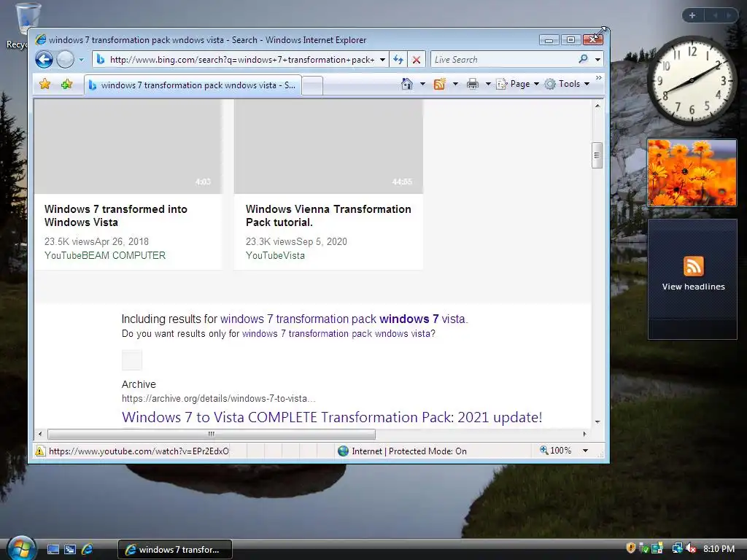Expand the Feeds dropdown arrow
This screenshot has height=560, width=747.
coord(455,85)
